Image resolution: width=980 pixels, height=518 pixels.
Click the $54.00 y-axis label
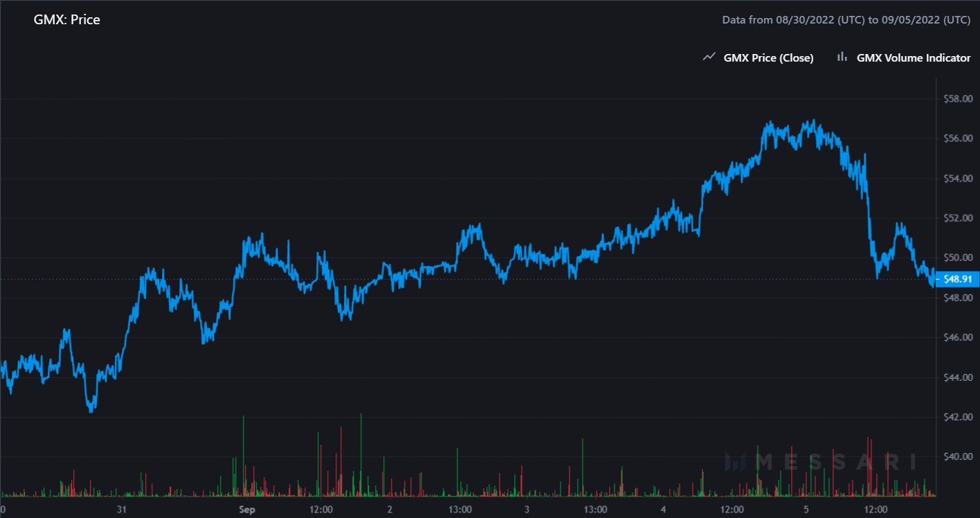tap(959, 179)
